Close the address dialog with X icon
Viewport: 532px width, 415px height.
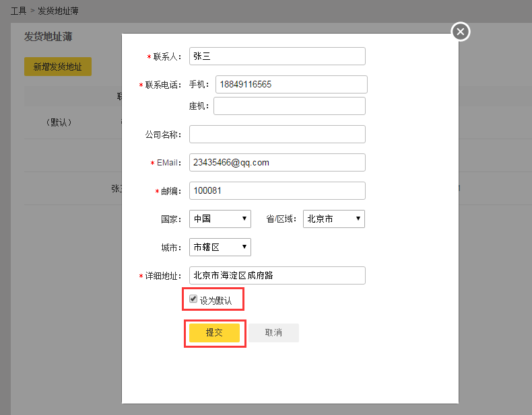click(x=461, y=32)
